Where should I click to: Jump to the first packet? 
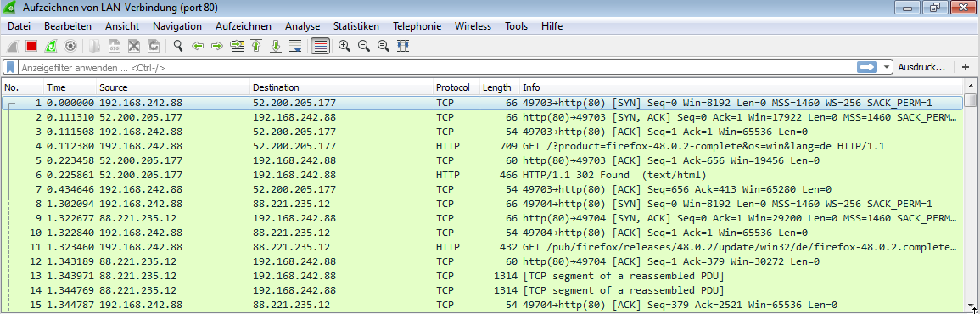[x=255, y=46]
